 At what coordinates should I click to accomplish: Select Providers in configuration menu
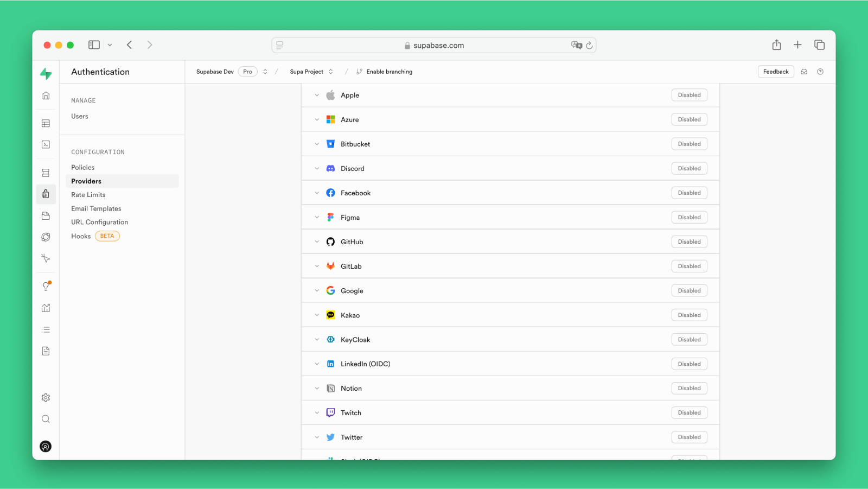pos(122,181)
